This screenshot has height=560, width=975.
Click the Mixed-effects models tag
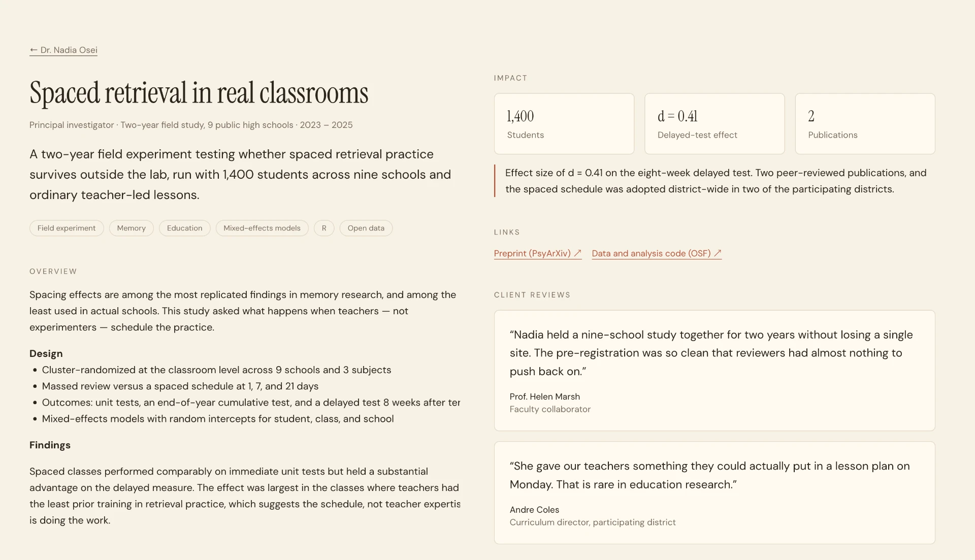point(262,228)
